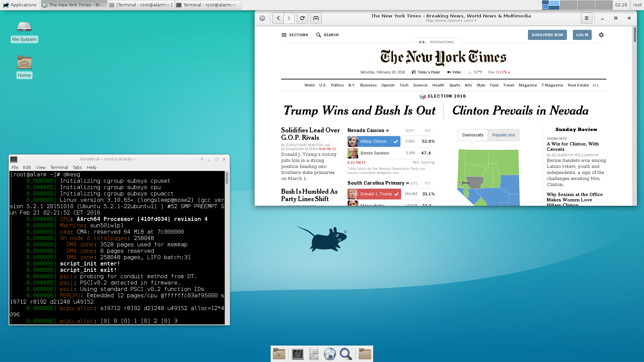
Task: Click the Log In button
Action: (582, 35)
